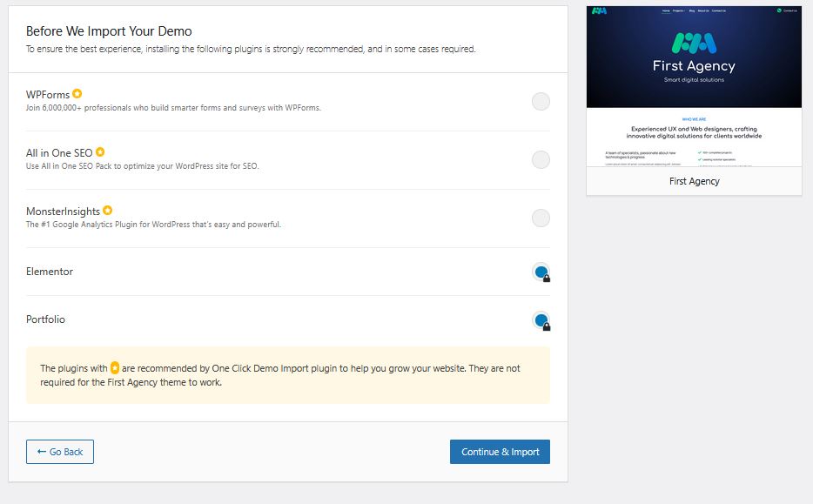This screenshot has width=813, height=504.
Task: Click the locked Elementor checkbox
Action: [x=541, y=272]
